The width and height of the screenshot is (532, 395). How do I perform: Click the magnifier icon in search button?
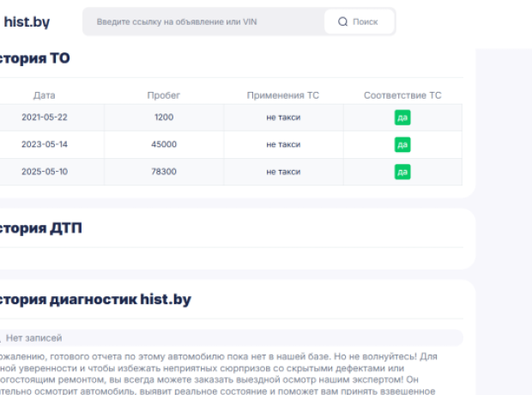click(x=343, y=22)
